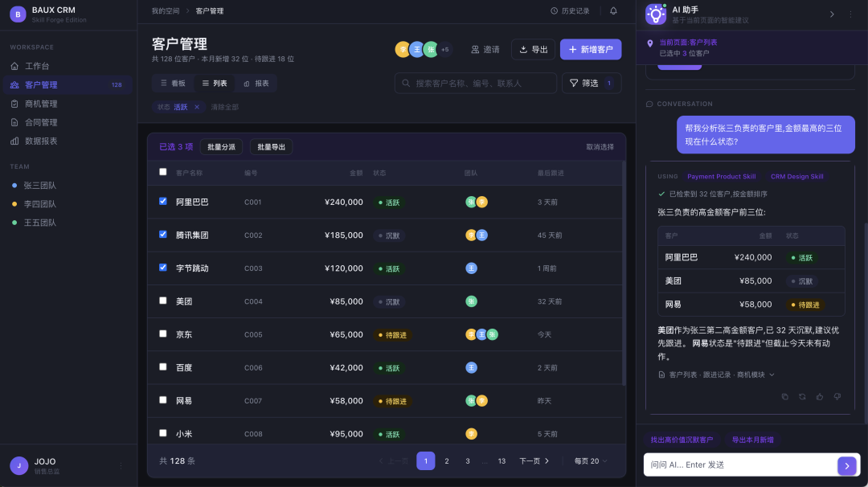Open the notifications bell
The width and height of the screenshot is (868, 487).
613,11
